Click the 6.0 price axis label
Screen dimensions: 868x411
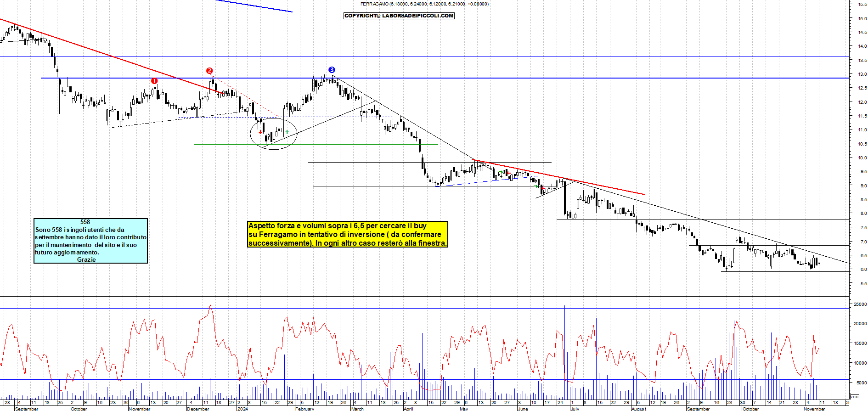[863, 269]
